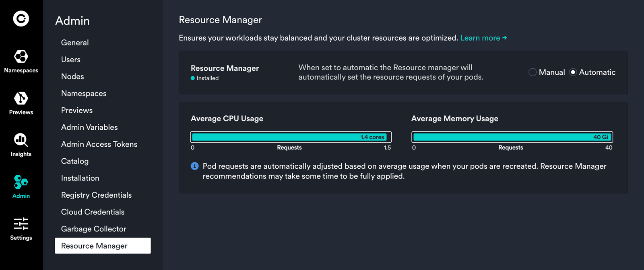The image size is (644, 270).
Task: Select the Manual radio button
Action: [533, 72]
